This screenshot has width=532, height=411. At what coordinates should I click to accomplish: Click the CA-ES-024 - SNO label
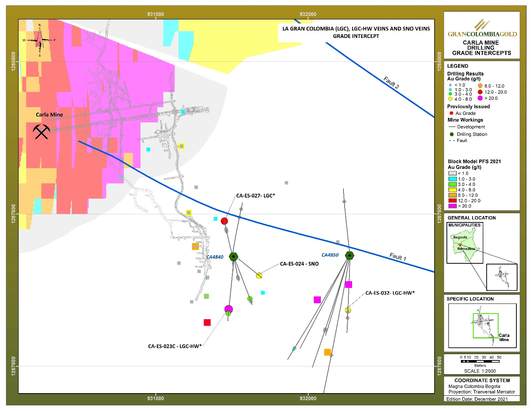pos(299,264)
